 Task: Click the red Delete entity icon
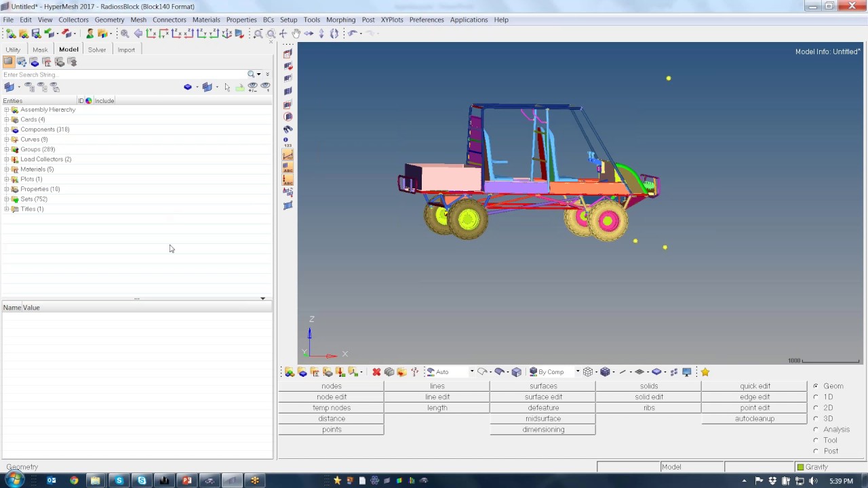tap(376, 372)
